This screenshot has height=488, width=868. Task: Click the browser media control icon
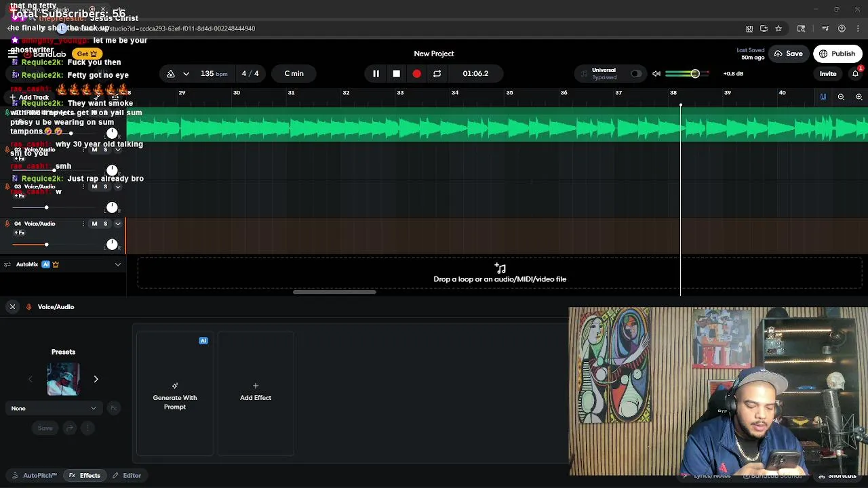point(825,28)
